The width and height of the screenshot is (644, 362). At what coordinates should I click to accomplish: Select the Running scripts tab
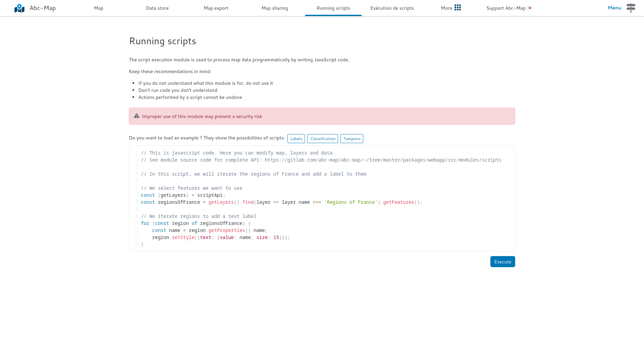[333, 8]
